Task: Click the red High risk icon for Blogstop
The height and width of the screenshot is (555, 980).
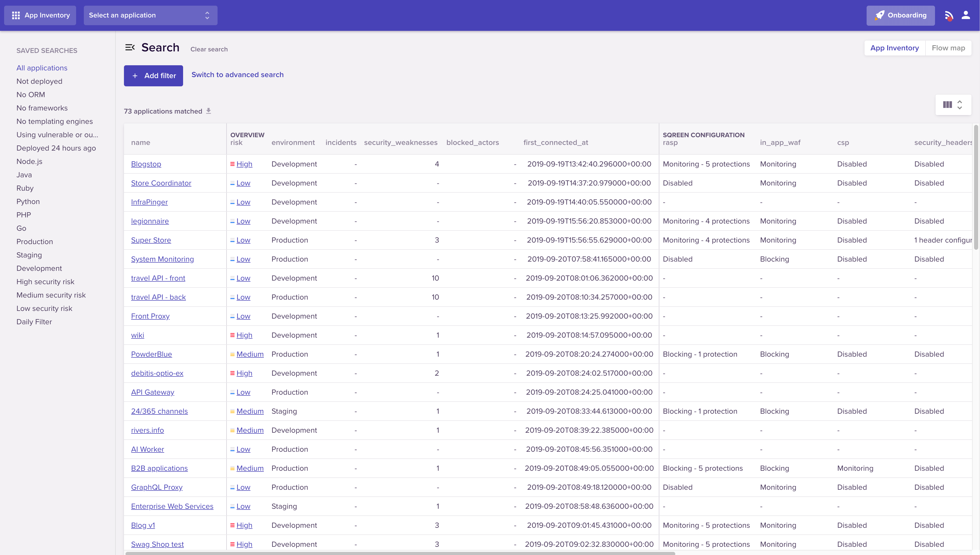Action: (x=232, y=164)
